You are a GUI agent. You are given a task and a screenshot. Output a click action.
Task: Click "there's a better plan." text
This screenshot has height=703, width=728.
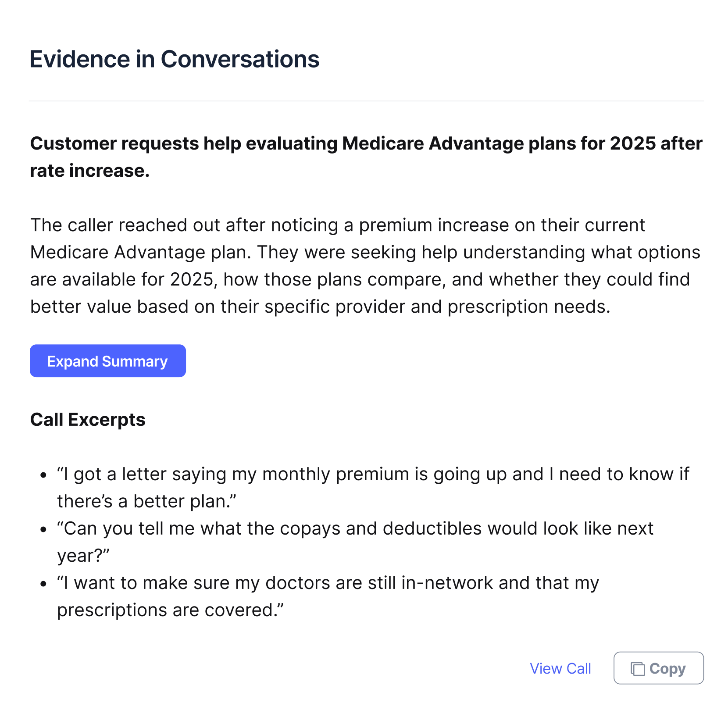coord(146,502)
